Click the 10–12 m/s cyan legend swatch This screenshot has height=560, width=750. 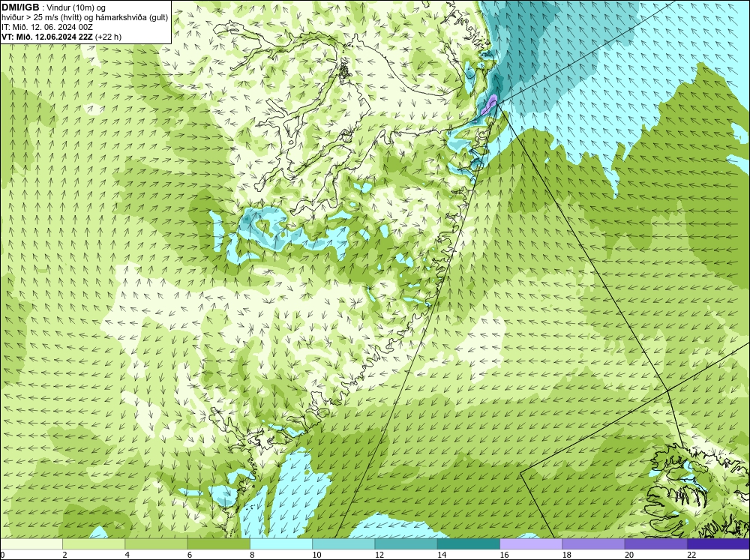pyautogui.click(x=343, y=544)
